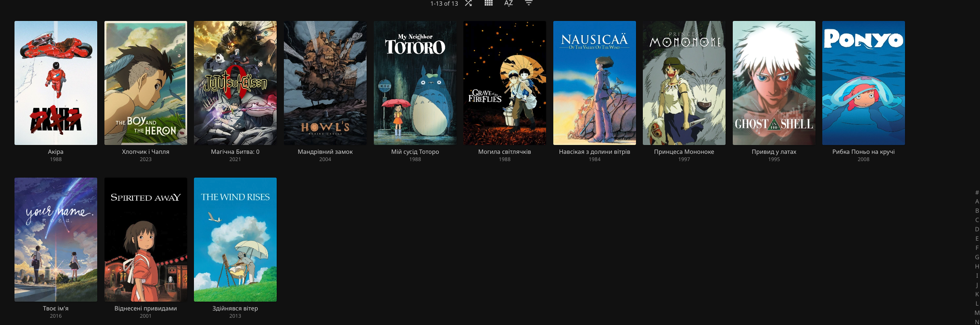The height and width of the screenshot is (325, 980).
Task: Jump to the # section in alphabet picker
Action: (977, 193)
